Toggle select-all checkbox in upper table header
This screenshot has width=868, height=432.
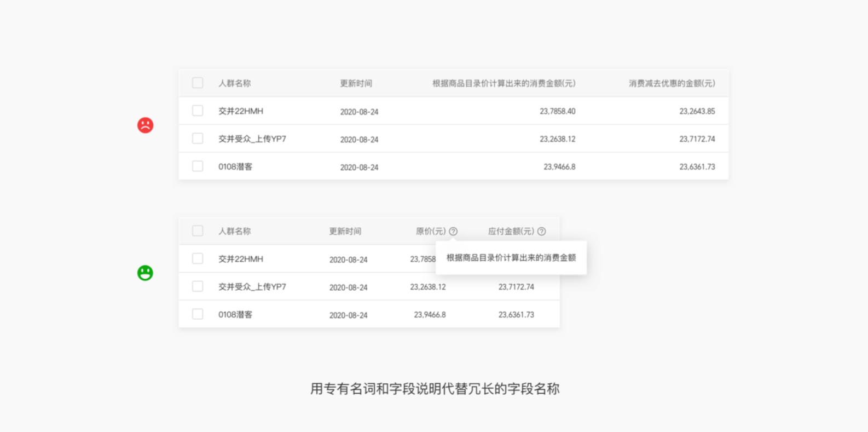tap(198, 83)
